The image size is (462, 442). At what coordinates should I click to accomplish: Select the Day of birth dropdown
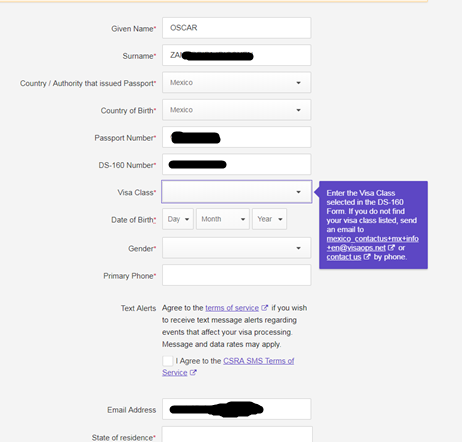(178, 219)
